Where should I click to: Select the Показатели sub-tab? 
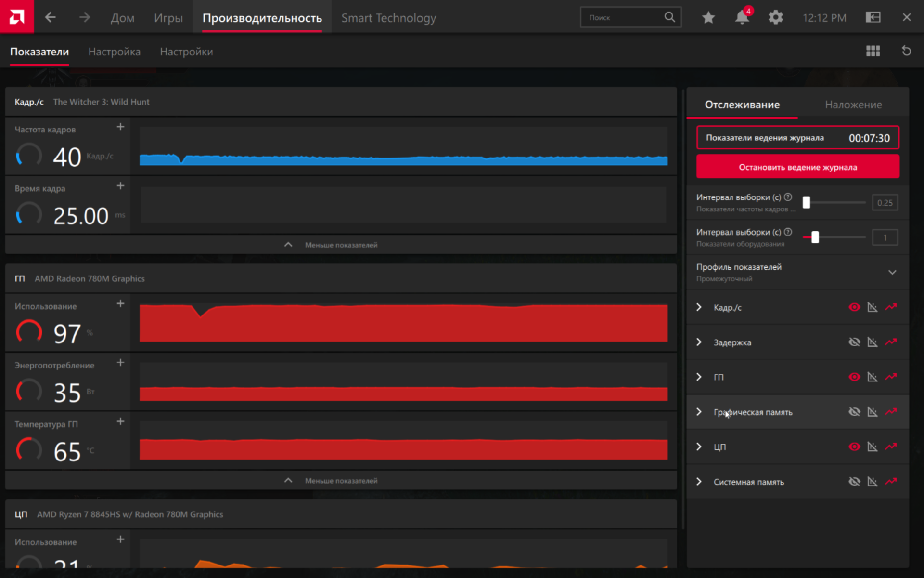(39, 52)
